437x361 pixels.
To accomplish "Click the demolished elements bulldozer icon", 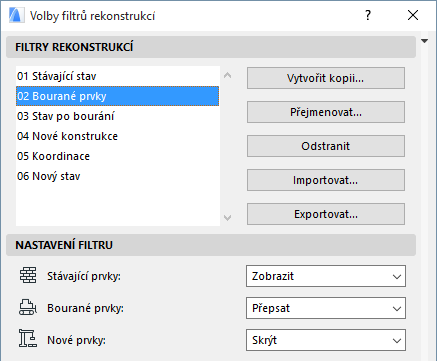I will pos(28,308).
